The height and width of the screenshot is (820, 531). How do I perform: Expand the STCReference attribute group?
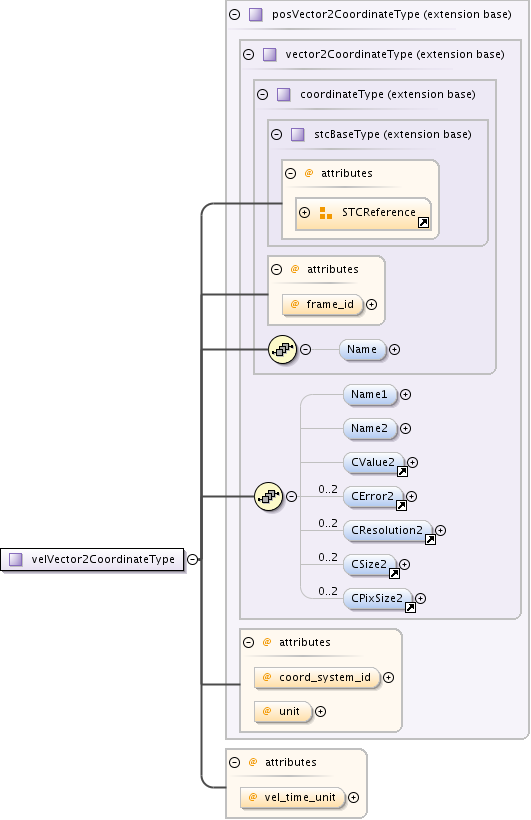coord(304,212)
